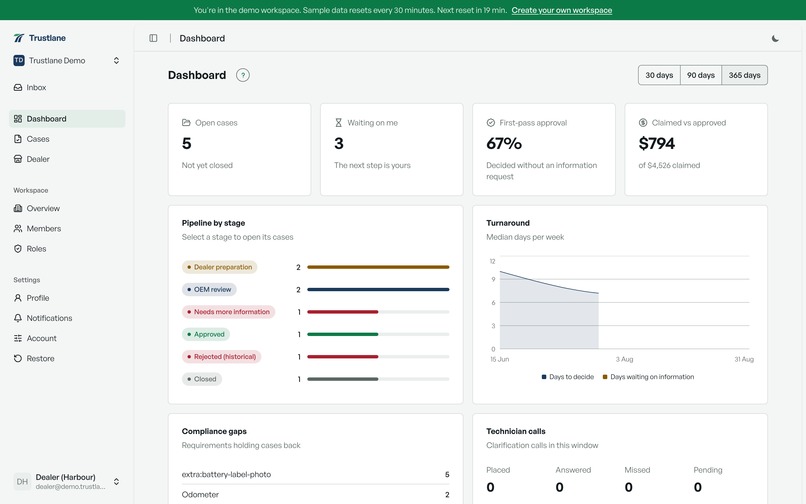Click the First-pass approval checkmark icon
The width and height of the screenshot is (806, 504).
(x=490, y=122)
